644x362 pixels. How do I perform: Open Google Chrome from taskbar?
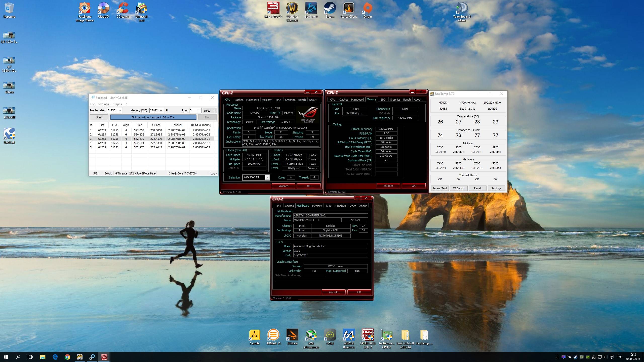(67, 357)
